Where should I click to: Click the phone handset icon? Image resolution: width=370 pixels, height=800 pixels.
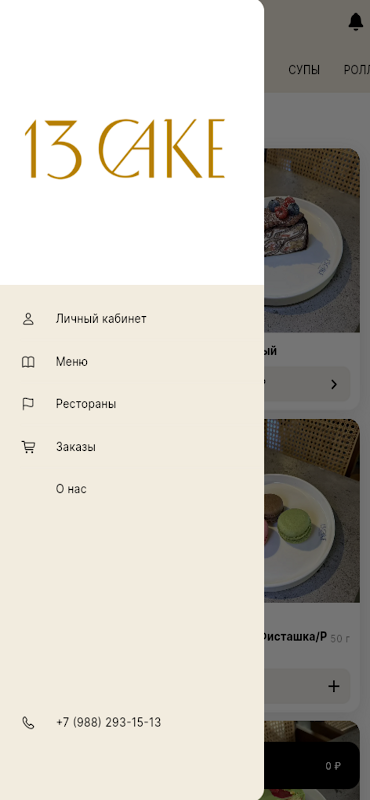[29, 722]
